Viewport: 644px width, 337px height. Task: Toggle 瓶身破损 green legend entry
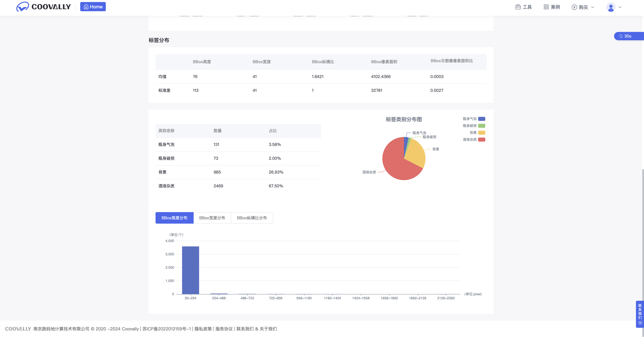pyautogui.click(x=482, y=126)
